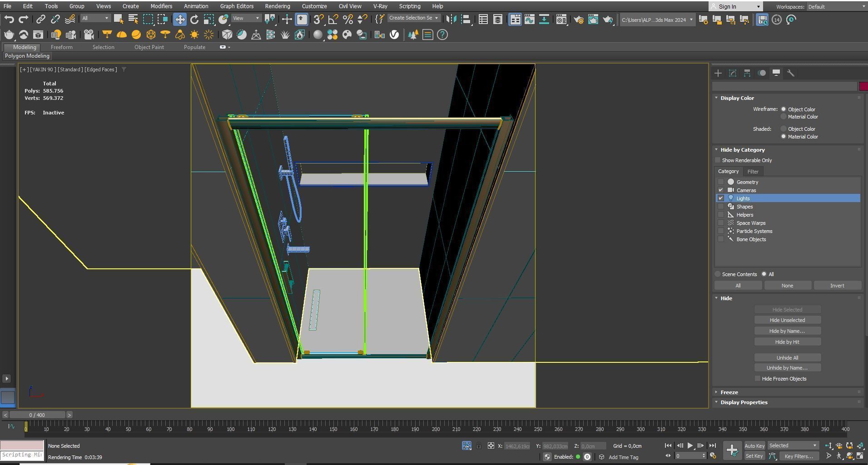Select Shaded Object Color radio button

[x=784, y=129]
